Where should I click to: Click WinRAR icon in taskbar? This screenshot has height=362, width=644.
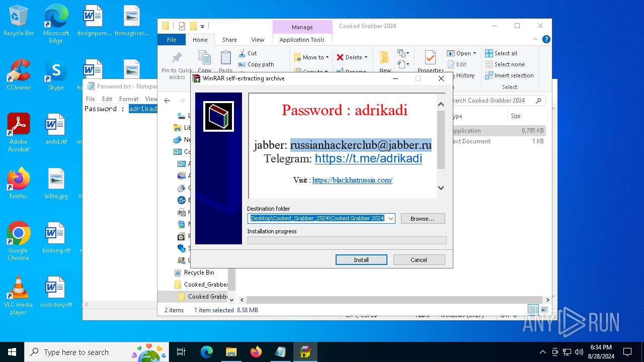pyautogui.click(x=305, y=352)
